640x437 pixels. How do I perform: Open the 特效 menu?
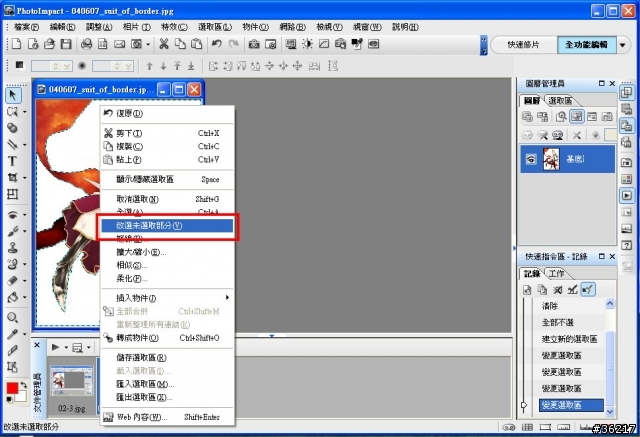(x=174, y=27)
